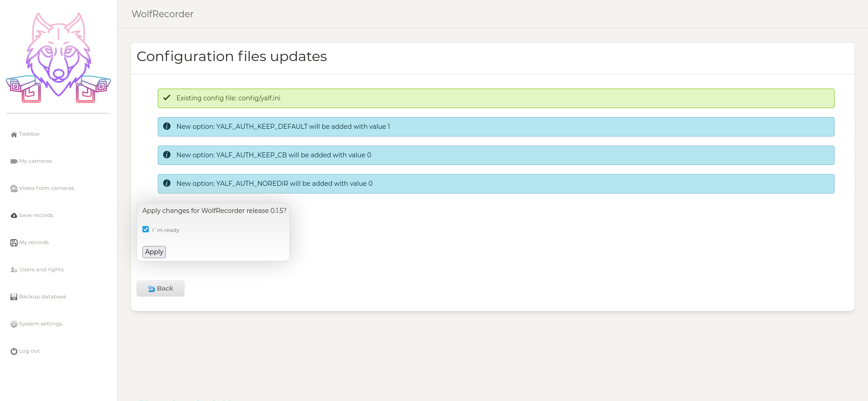
Task: Click the My records floppy icon
Action: 14,243
